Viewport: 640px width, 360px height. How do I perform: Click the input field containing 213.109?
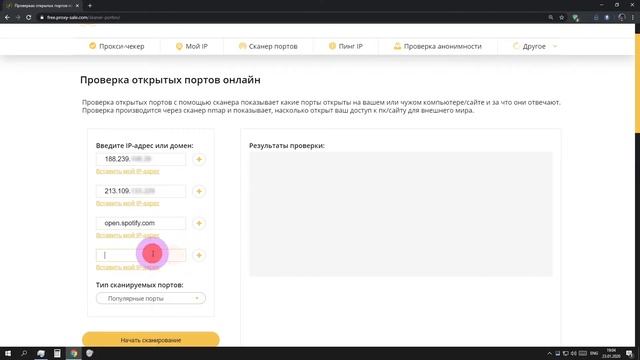141,191
